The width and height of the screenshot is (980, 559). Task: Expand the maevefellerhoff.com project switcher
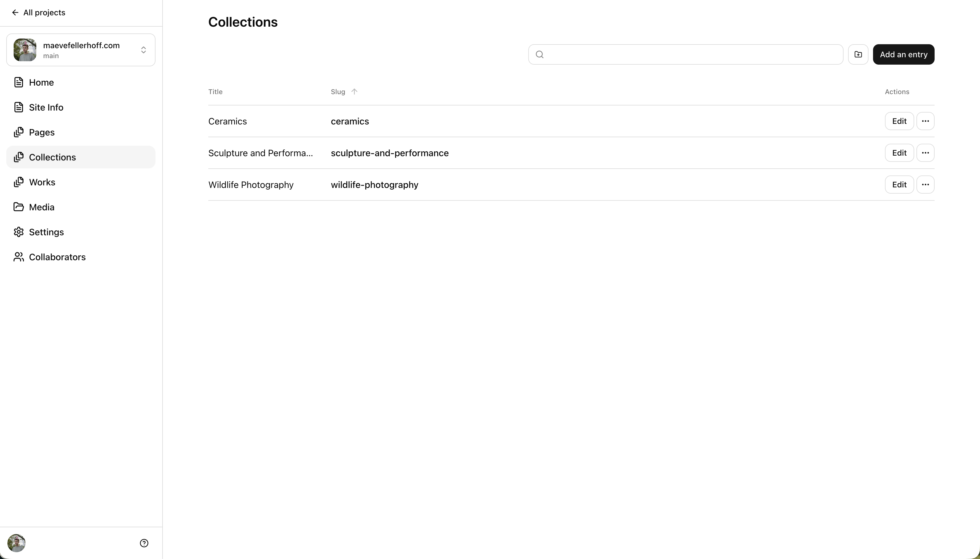(143, 50)
